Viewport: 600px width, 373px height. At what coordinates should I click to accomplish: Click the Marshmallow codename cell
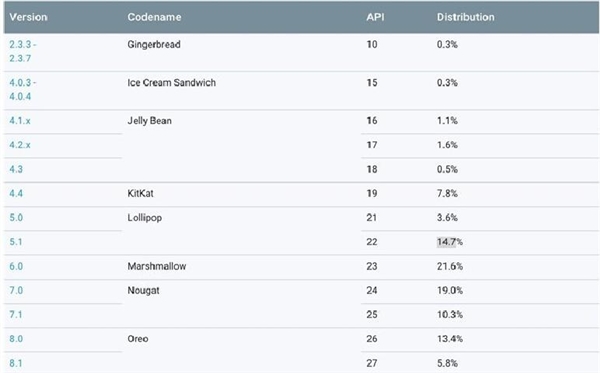click(157, 266)
